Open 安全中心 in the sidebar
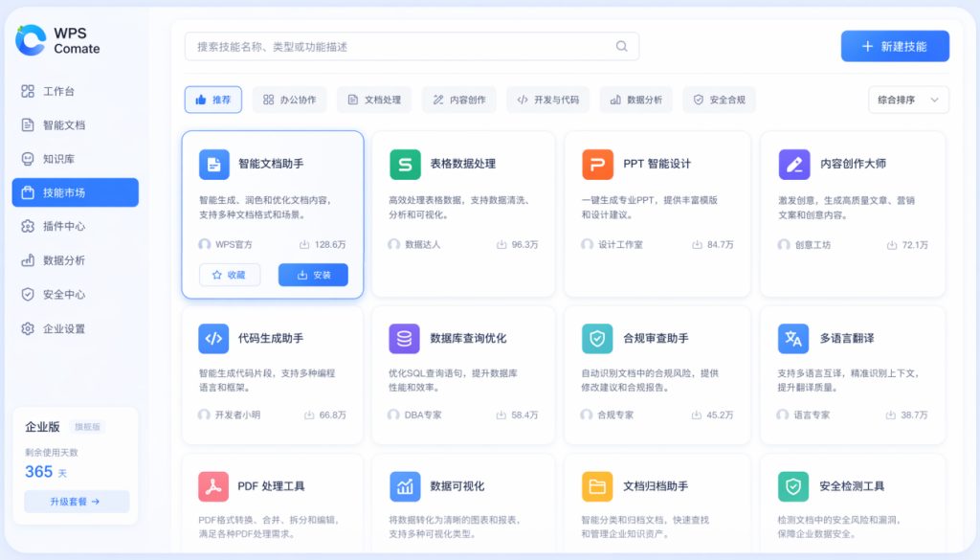 click(75, 295)
